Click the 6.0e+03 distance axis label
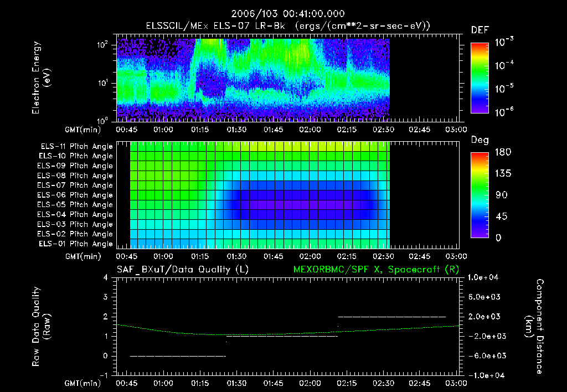 [484, 297]
